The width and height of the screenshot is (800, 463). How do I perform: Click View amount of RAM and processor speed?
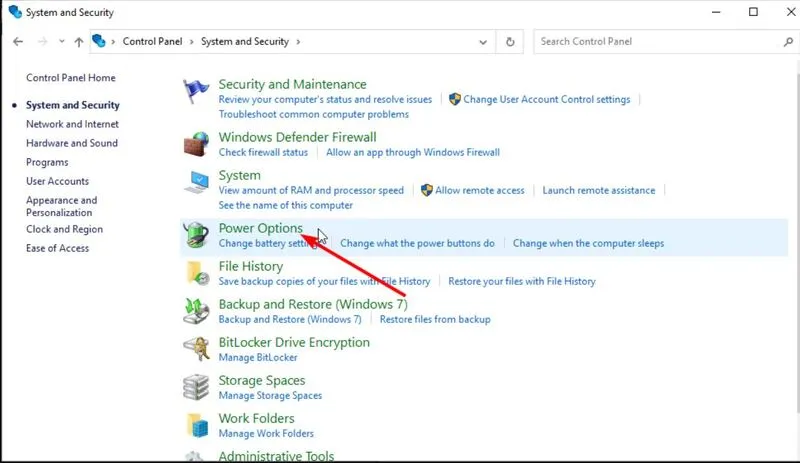311,190
